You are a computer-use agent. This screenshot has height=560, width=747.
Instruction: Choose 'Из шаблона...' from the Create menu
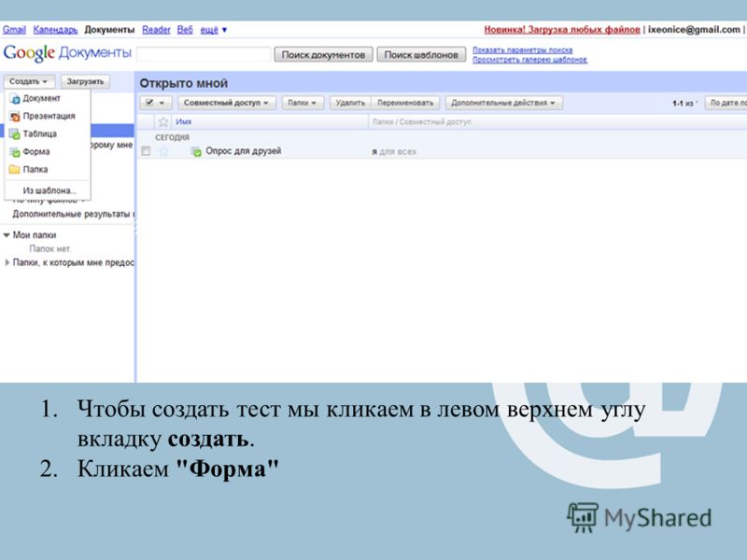(x=49, y=190)
